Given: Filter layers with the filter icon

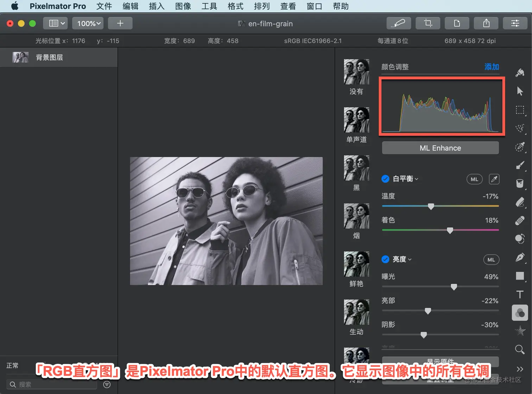Looking at the screenshot, I should pos(107,385).
